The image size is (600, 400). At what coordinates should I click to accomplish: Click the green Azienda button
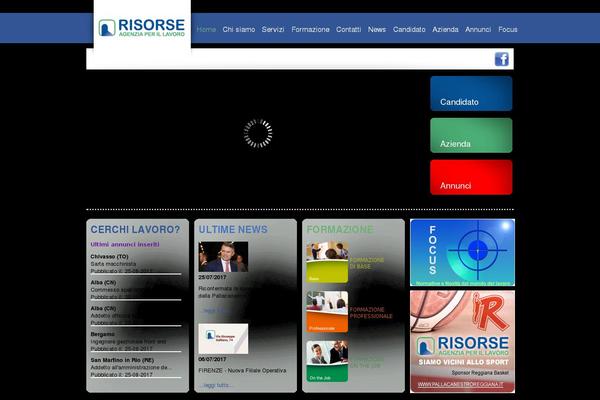(471, 136)
